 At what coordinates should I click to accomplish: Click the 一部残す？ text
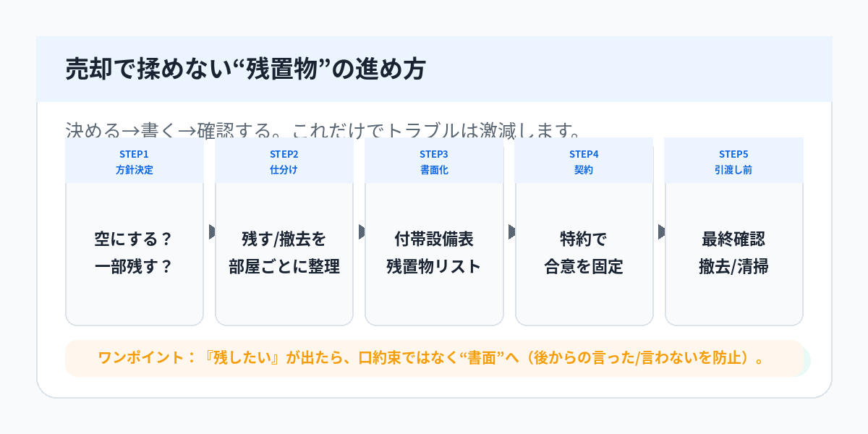[x=134, y=266]
